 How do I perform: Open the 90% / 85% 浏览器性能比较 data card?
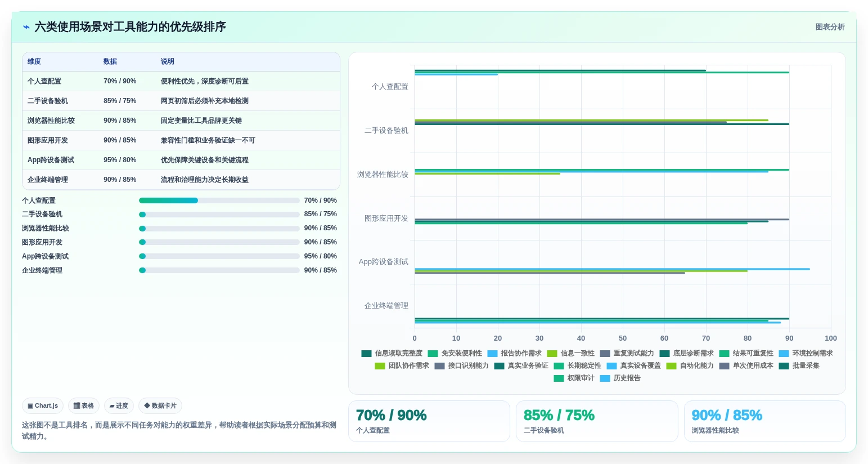[x=765, y=421]
